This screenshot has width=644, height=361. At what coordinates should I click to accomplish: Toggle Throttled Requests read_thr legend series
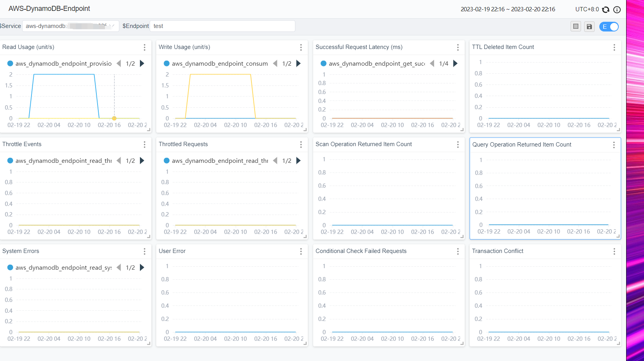coord(216,160)
